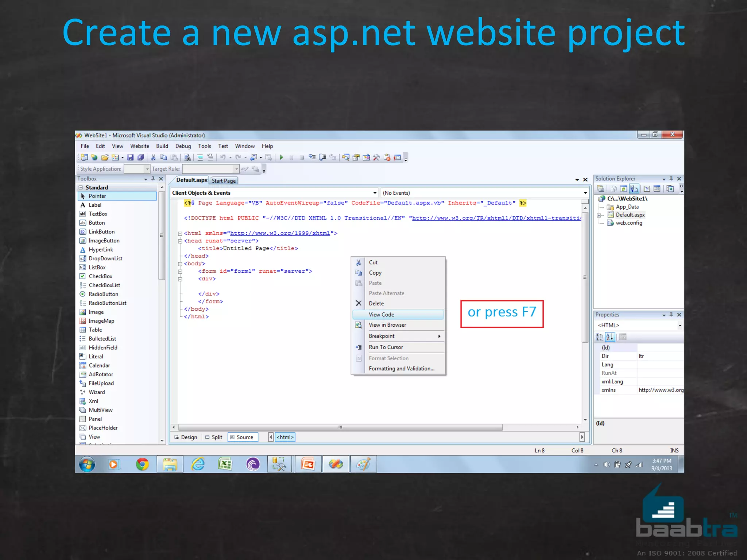
Task: Switch editor to Split view
Action: (214, 437)
